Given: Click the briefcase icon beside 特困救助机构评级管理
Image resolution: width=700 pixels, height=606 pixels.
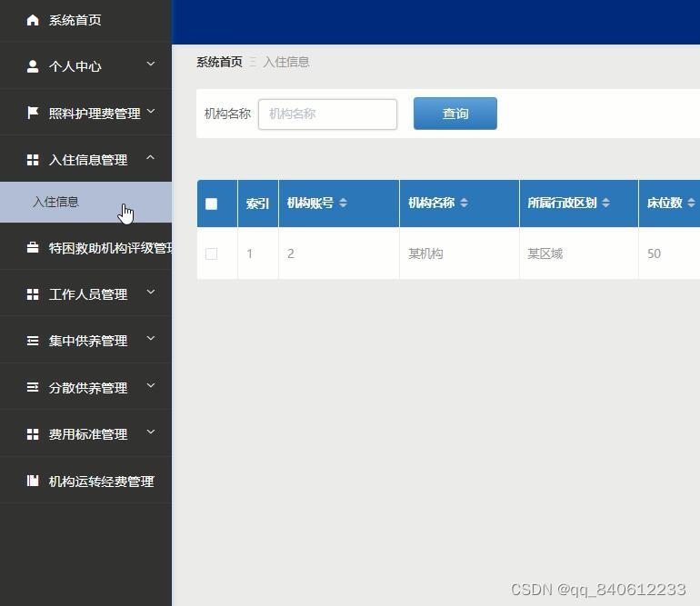Looking at the screenshot, I should pyautogui.click(x=33, y=248).
